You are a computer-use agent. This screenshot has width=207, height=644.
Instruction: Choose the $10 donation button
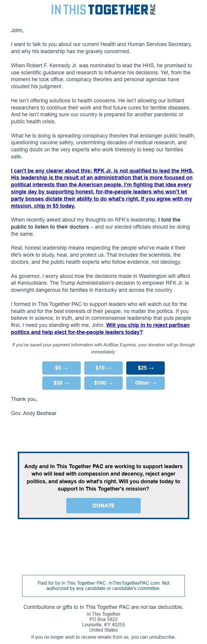click(x=103, y=368)
